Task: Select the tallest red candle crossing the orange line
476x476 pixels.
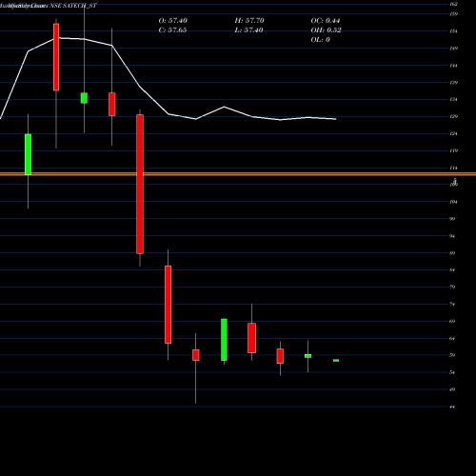Action: click(140, 184)
